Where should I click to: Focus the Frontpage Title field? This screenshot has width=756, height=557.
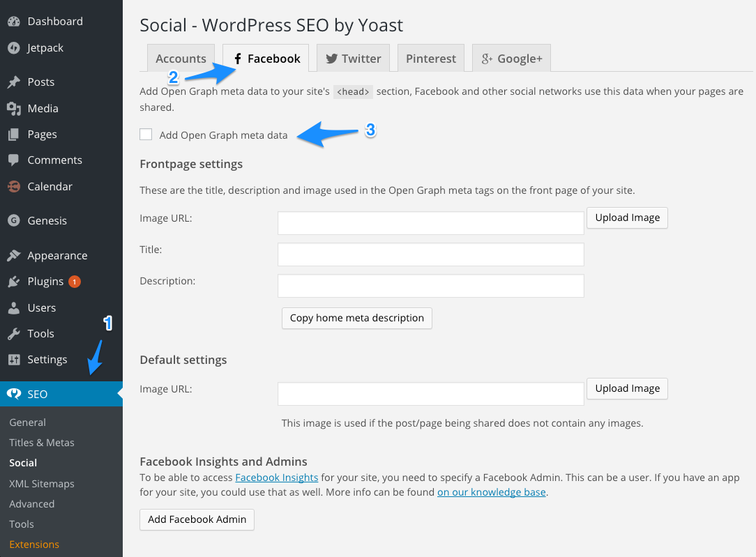pyautogui.click(x=430, y=254)
